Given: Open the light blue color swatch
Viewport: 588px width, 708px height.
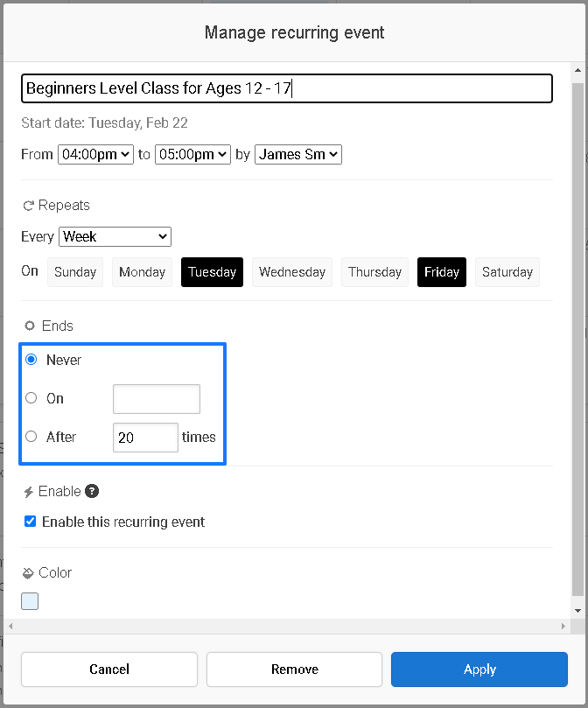Looking at the screenshot, I should coord(30,601).
